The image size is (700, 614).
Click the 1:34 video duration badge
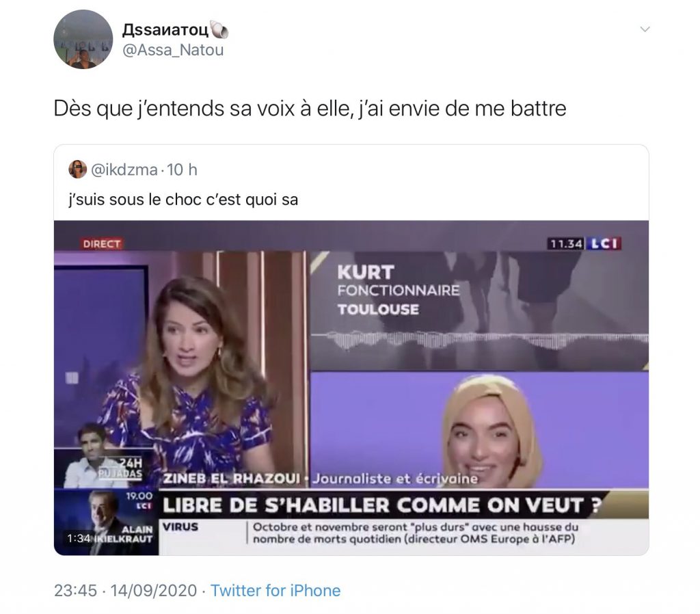[79, 539]
